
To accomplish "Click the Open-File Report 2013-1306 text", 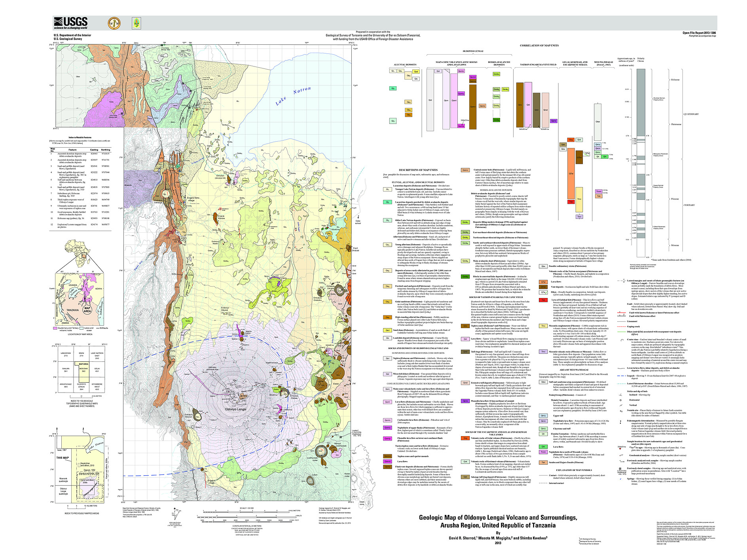I will coord(699,33).
